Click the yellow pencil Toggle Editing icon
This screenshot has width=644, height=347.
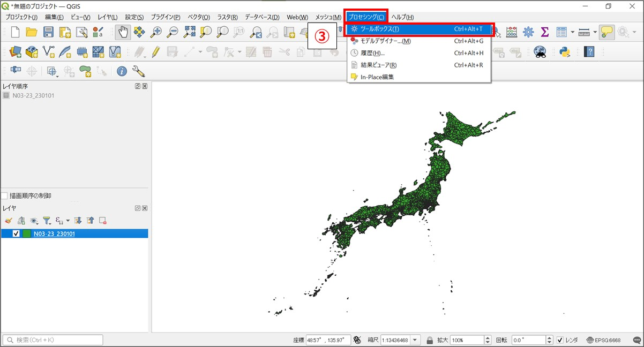coord(156,51)
